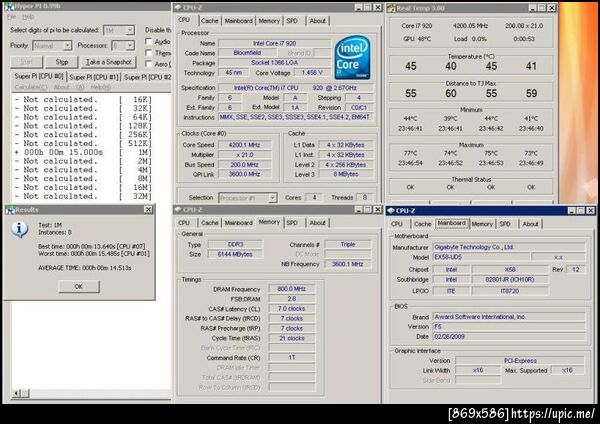The width and height of the screenshot is (600, 424).
Task: Click the Hyper PI title bar icon
Action: pyautogui.click(x=9, y=7)
